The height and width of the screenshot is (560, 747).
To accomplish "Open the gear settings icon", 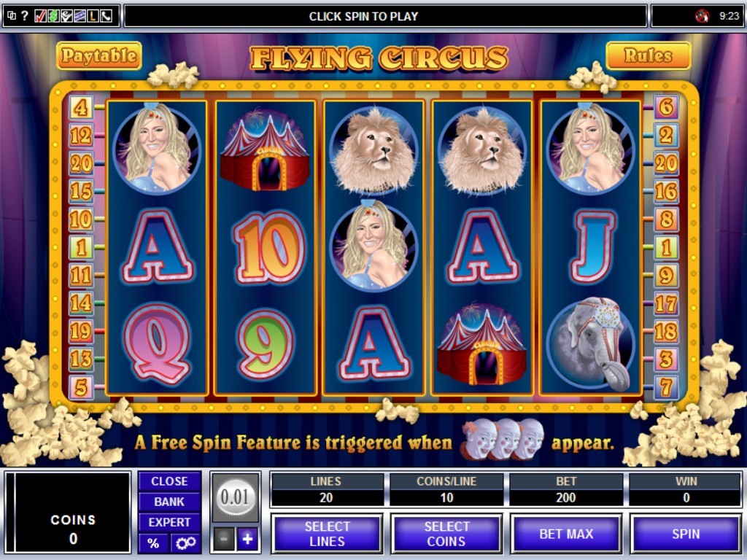I will click(x=185, y=542).
